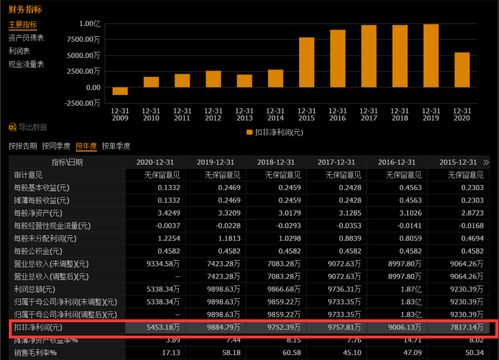Select 按同季度 view

pyautogui.click(x=56, y=146)
